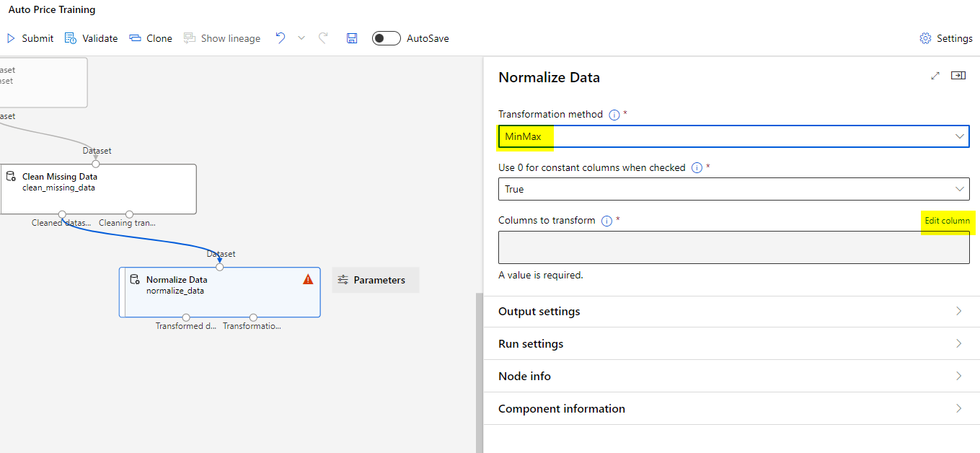Open the constant columns True dropdown
Screen dimensions: 980x453
tap(733, 189)
